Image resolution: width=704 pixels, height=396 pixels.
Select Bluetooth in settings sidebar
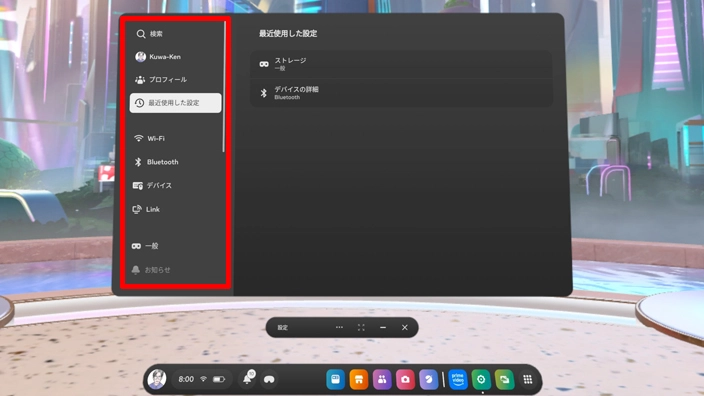tap(176, 162)
